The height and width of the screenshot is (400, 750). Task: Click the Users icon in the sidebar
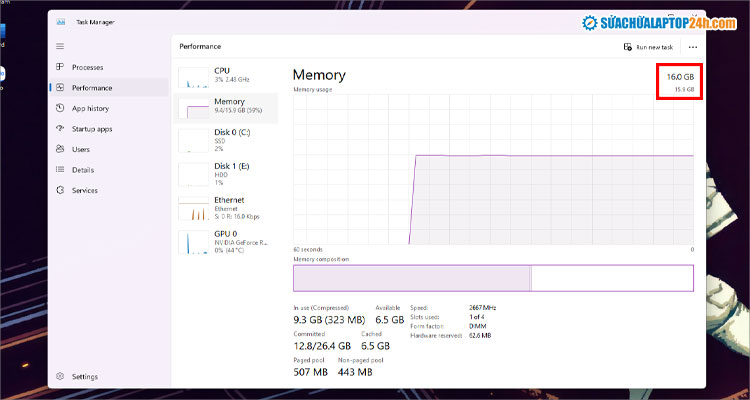click(x=61, y=149)
